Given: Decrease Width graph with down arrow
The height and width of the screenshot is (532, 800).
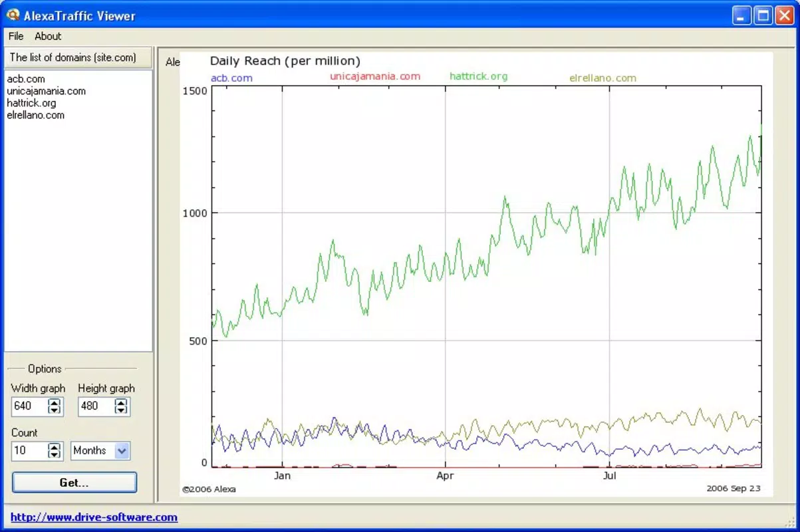Looking at the screenshot, I should pos(55,410).
